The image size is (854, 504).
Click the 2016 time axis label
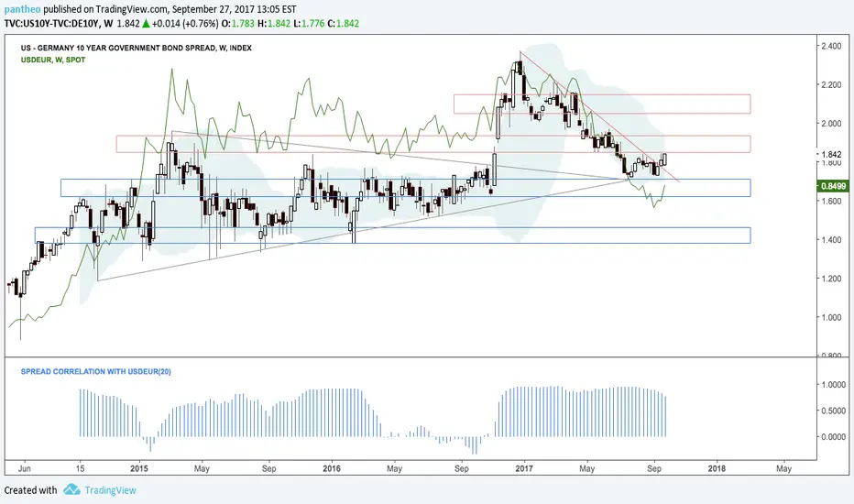point(332,468)
